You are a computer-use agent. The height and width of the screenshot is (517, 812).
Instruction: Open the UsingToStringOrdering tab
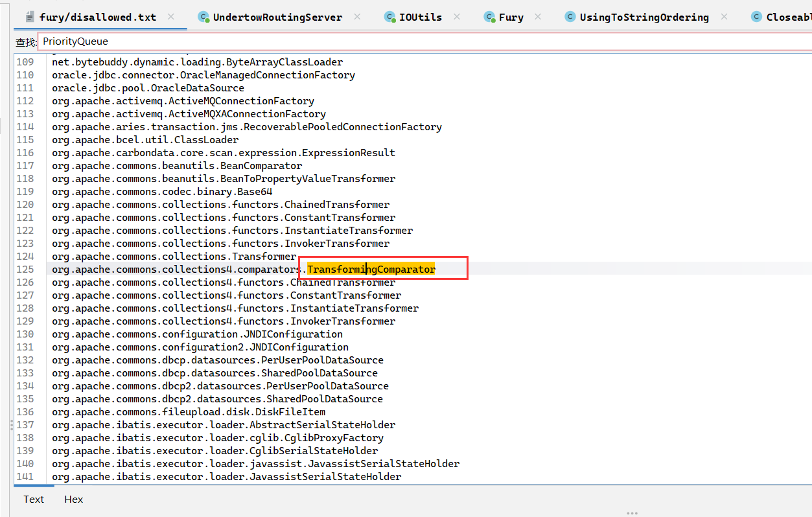click(644, 17)
